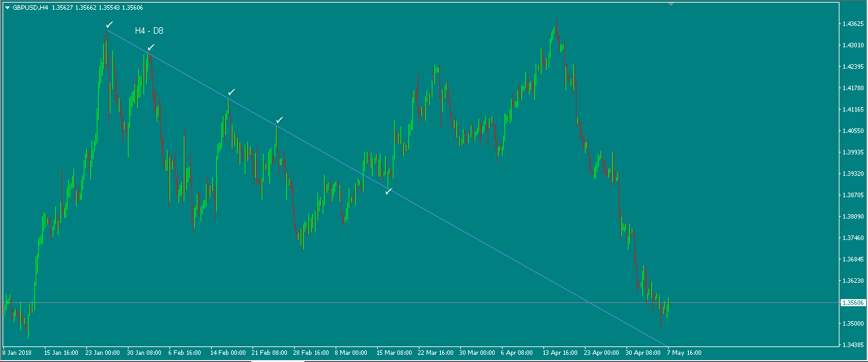Click the 23 Apr 00:00 time label
The image size is (868, 362).
pyautogui.click(x=602, y=353)
